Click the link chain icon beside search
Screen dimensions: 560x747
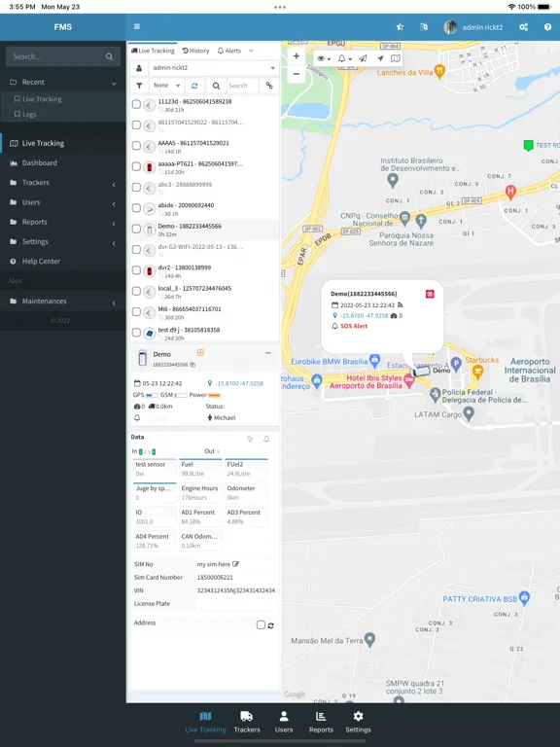[269, 86]
